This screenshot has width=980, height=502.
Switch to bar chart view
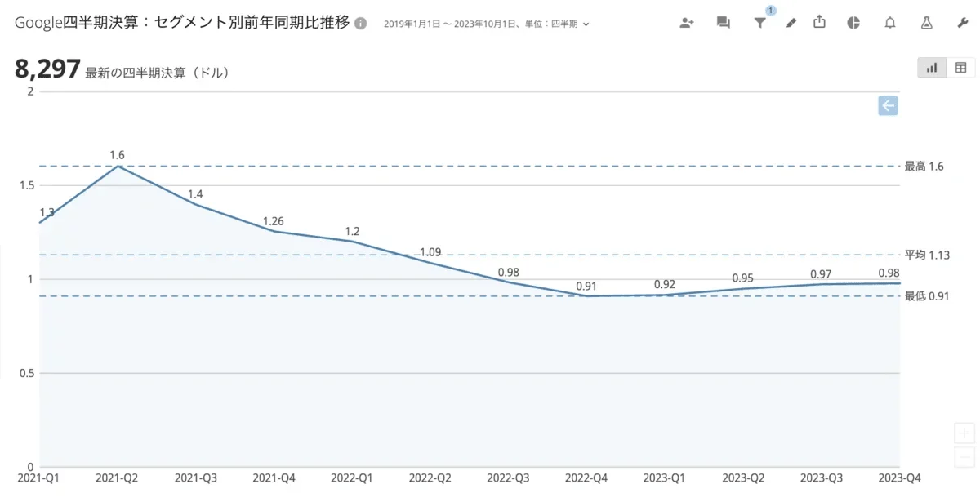pos(932,68)
